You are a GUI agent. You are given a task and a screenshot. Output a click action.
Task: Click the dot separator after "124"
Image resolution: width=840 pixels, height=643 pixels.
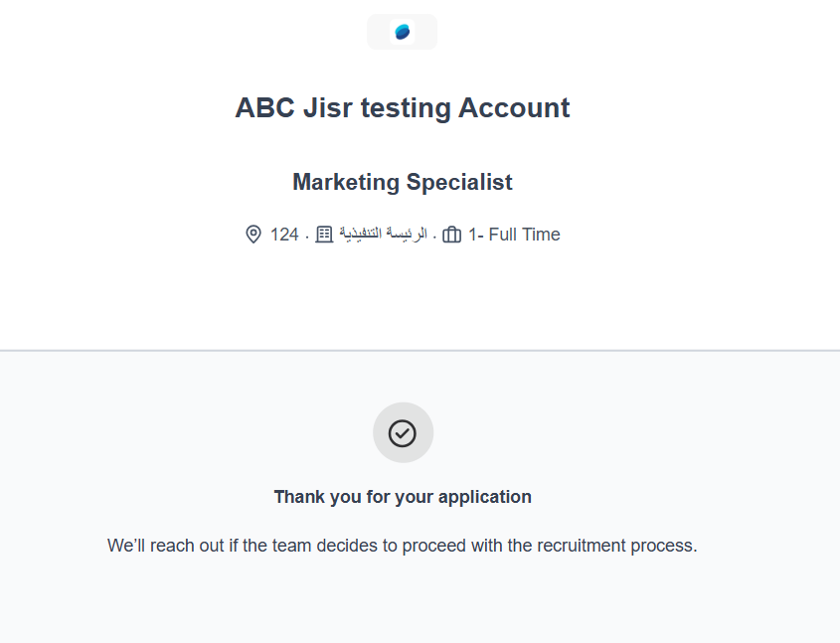307,237
